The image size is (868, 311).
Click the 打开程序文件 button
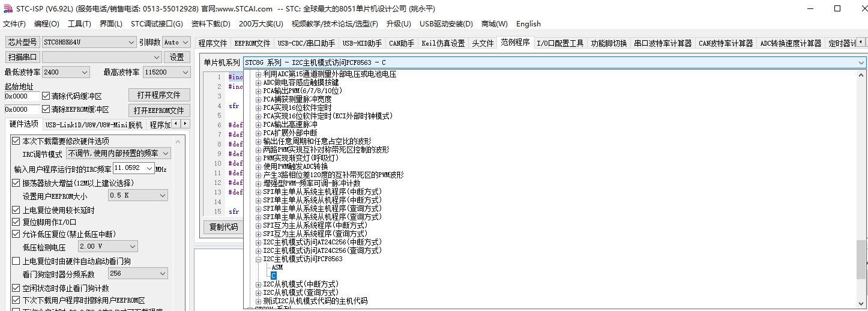point(159,95)
